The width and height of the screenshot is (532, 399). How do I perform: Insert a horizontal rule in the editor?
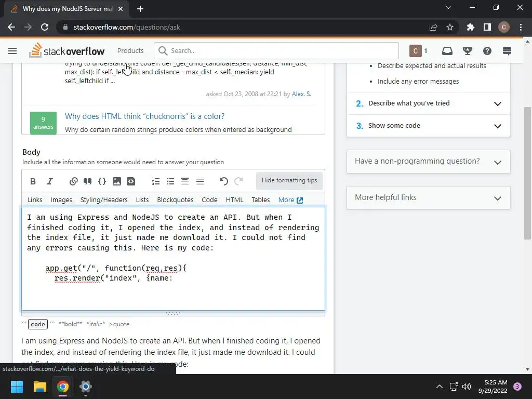200,181
